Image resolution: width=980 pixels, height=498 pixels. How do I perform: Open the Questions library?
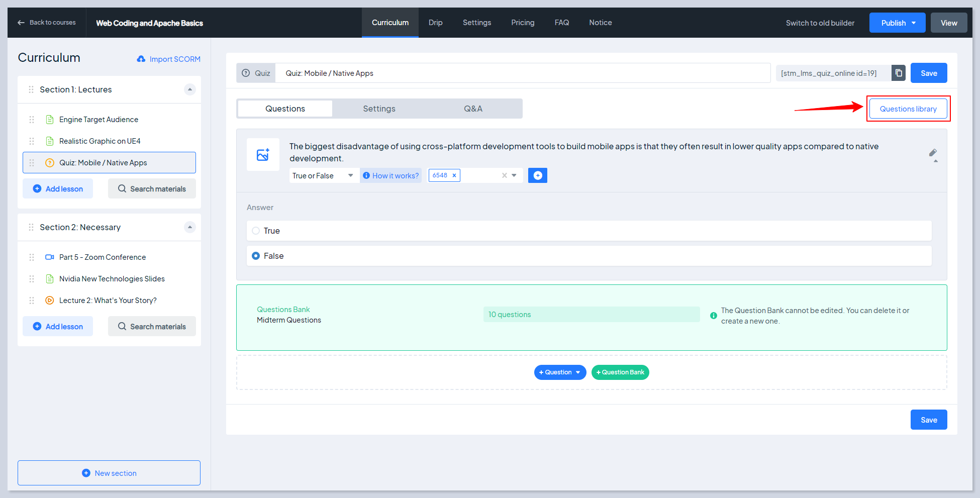coord(908,109)
